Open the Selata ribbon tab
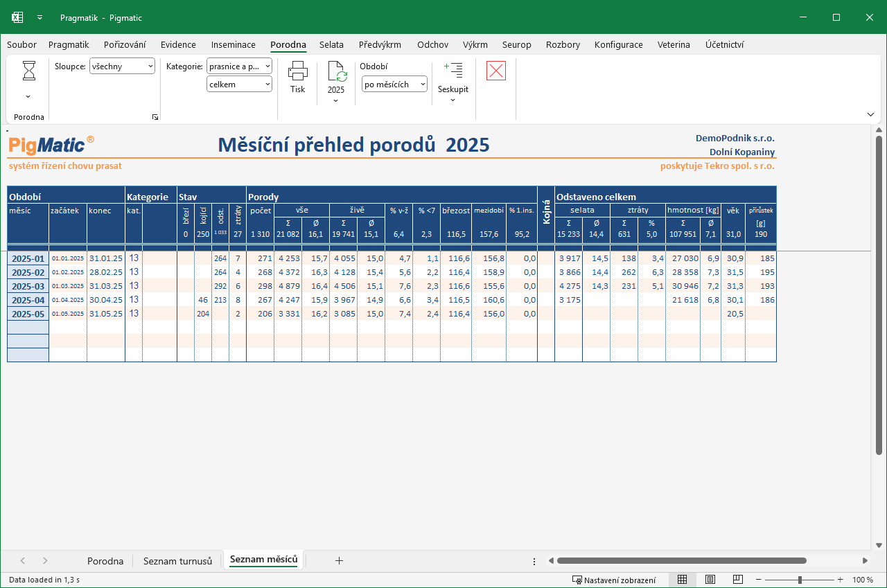Viewport: 887px width, 588px height. pos(331,44)
